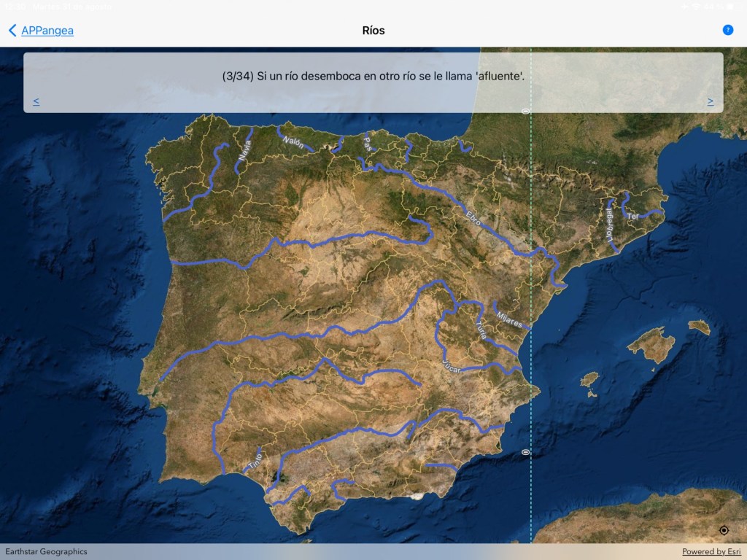Click the Mijares river label
The height and width of the screenshot is (560, 747).
coord(509,319)
